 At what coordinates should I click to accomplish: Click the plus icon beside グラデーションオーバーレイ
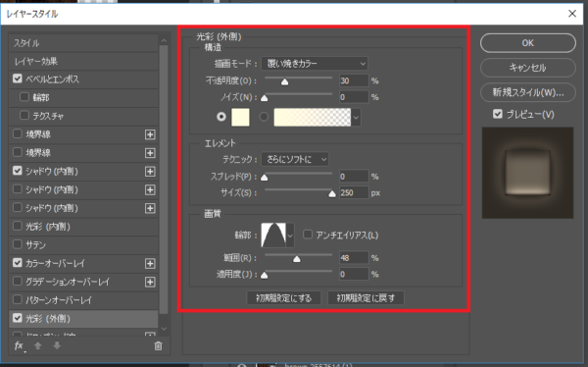click(x=150, y=282)
